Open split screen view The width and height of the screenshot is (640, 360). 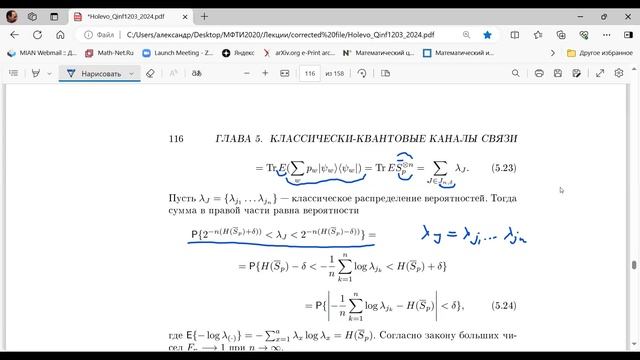(515, 35)
